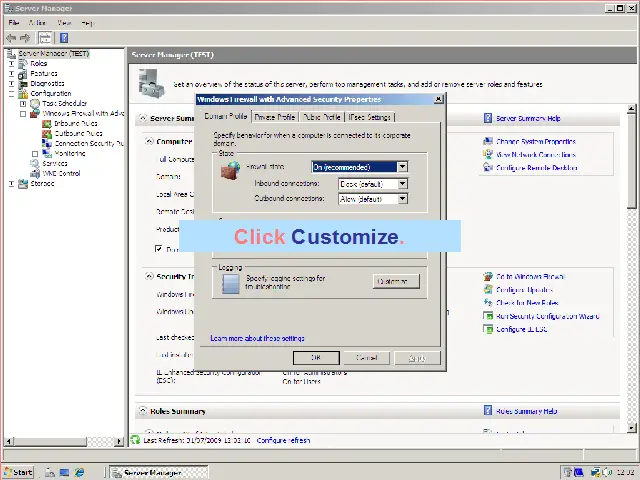Expand the Monitoring tree node
The height and width of the screenshot is (480, 640).
(x=35, y=154)
